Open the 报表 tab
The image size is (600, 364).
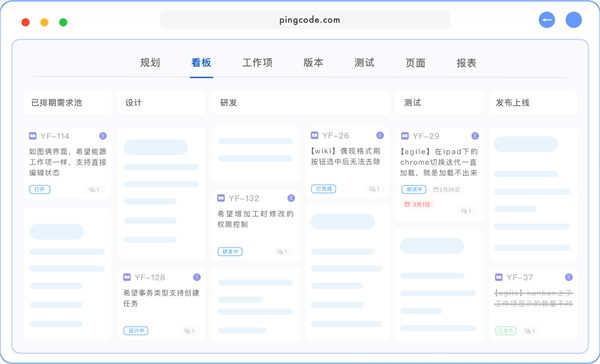coord(466,63)
